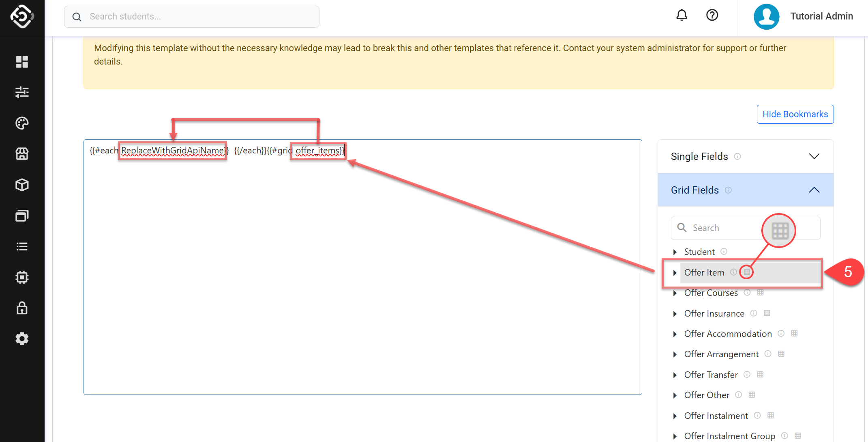Click the cube package icon in sidebar

22,185
